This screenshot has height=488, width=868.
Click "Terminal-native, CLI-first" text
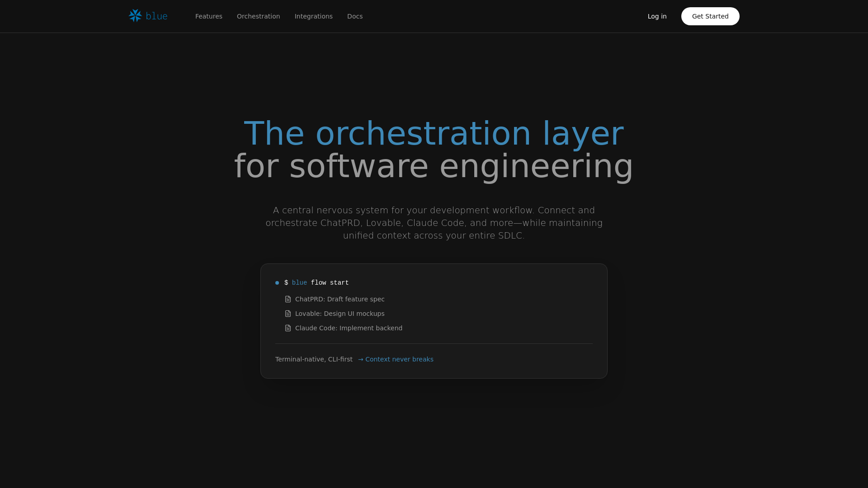314,359
